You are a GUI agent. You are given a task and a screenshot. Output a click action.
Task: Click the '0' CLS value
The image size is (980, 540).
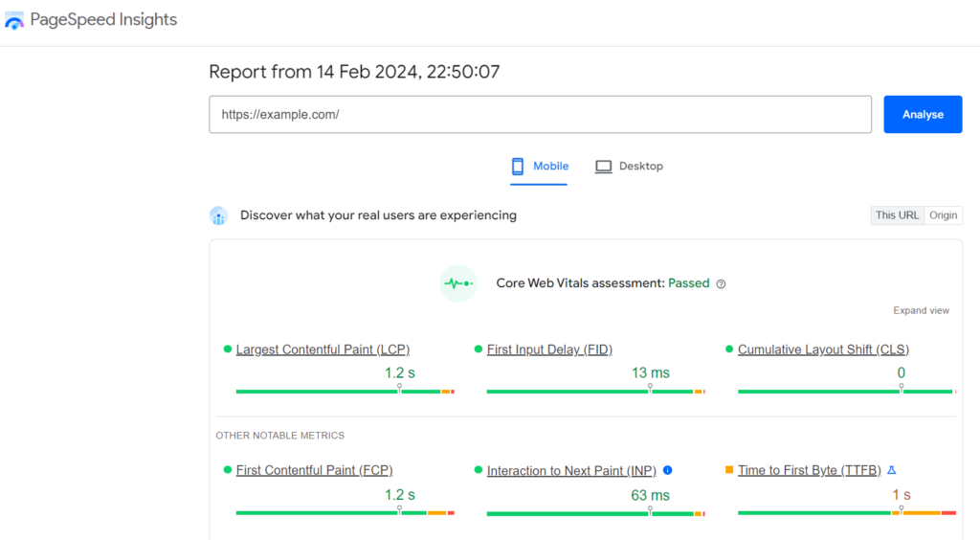tap(902, 373)
